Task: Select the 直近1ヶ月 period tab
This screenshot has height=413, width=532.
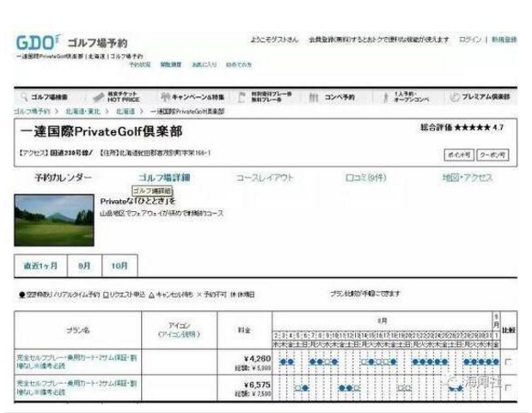Action: click(x=40, y=265)
